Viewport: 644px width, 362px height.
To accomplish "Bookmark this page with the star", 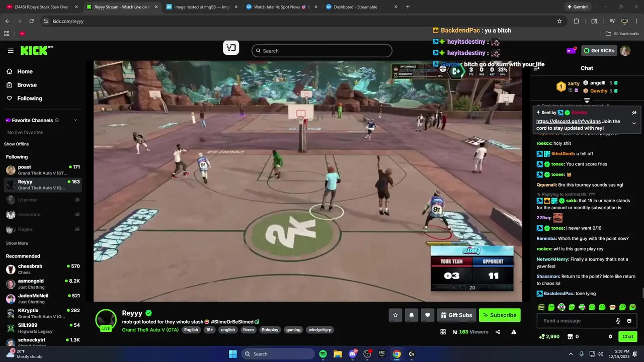I will 559,21.
